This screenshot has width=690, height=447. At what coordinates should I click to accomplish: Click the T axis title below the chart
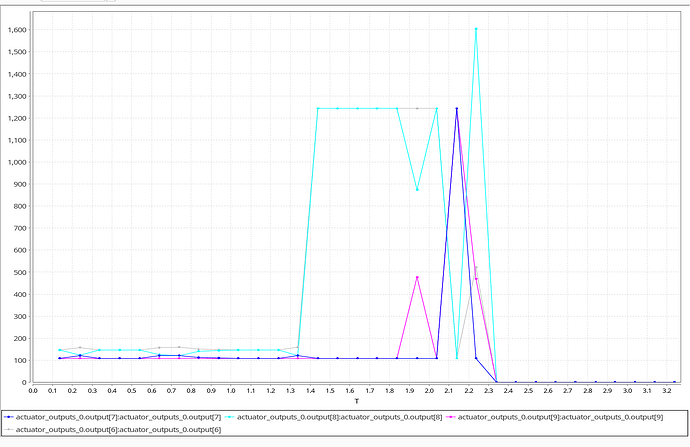coord(357,401)
